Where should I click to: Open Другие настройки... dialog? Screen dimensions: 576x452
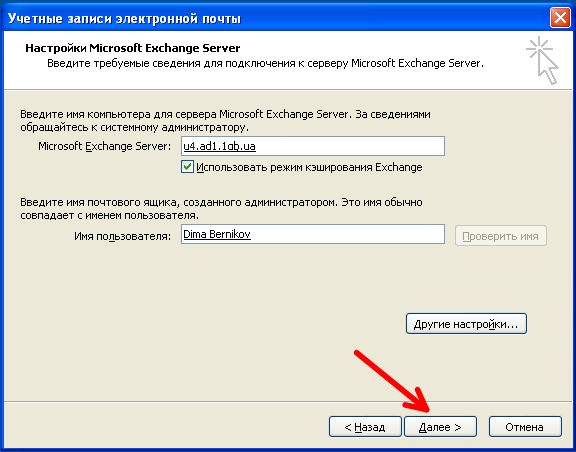click(x=466, y=324)
